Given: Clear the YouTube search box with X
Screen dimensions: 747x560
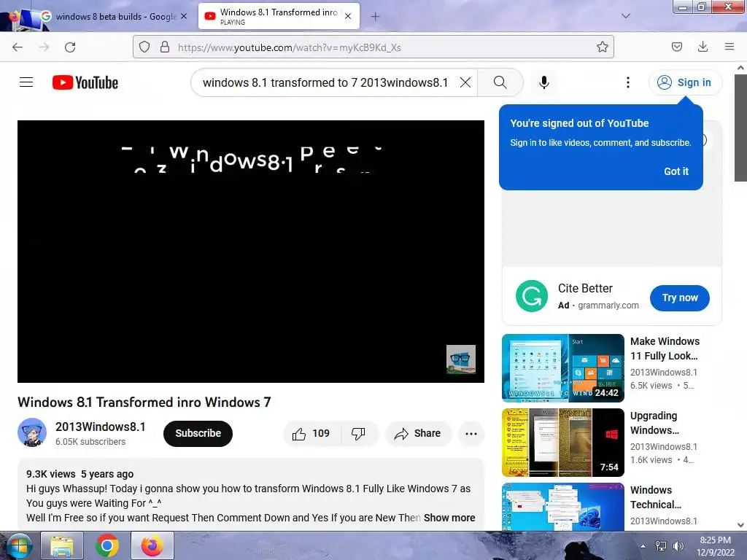Looking at the screenshot, I should [x=465, y=82].
